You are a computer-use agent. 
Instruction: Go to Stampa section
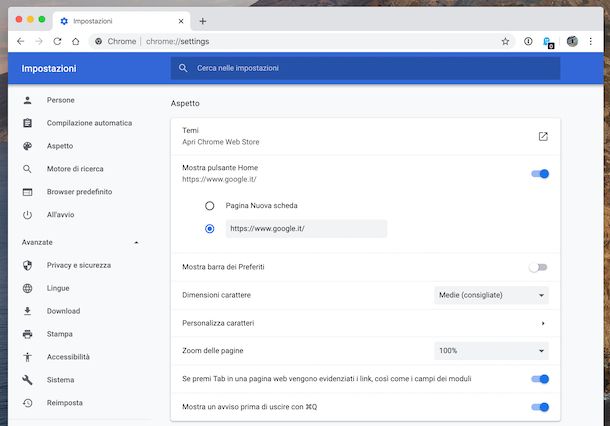(60, 334)
